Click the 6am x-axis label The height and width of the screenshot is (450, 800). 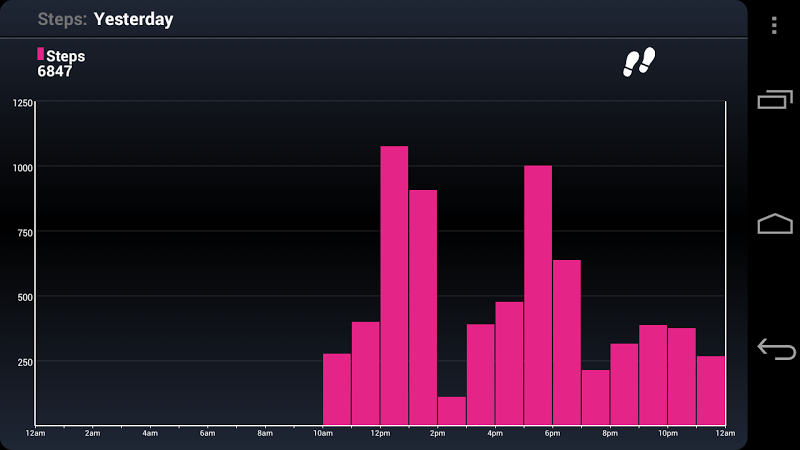[x=208, y=433]
